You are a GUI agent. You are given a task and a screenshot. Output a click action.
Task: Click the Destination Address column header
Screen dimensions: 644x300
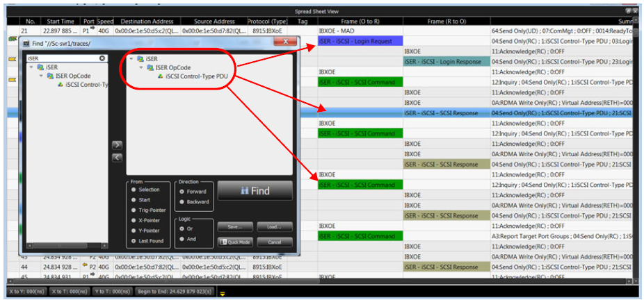(147, 22)
